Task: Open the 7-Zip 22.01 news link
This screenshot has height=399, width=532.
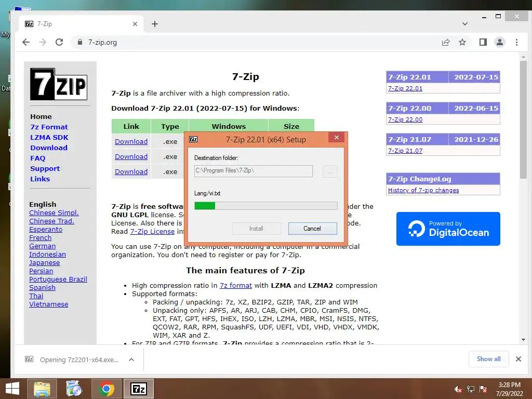Action: pos(405,88)
